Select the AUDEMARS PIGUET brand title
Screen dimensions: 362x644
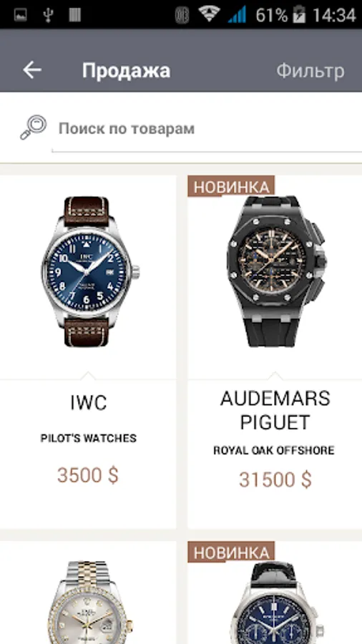pyautogui.click(x=275, y=410)
